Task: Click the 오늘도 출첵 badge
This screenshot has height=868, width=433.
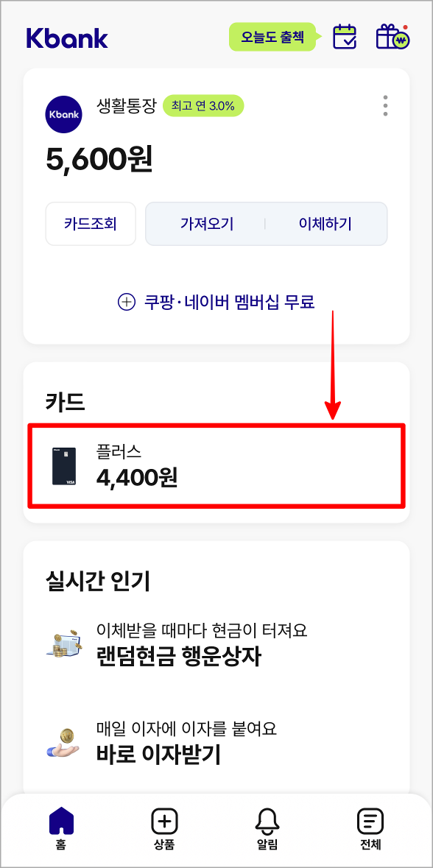Action: (x=272, y=36)
